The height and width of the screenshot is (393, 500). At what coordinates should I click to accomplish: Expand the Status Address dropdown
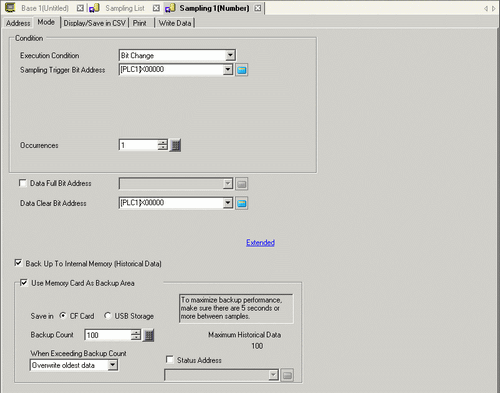pos(273,375)
